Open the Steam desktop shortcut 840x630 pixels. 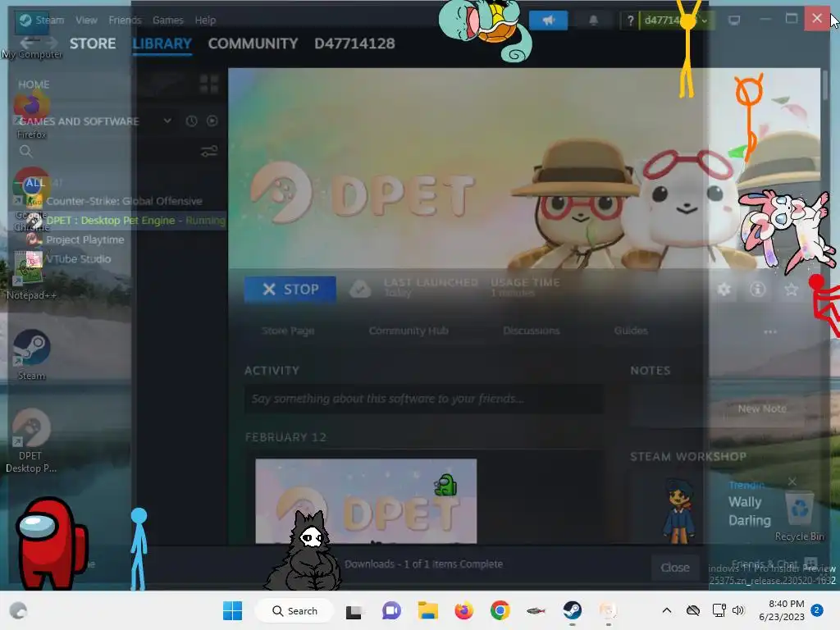[x=31, y=354]
